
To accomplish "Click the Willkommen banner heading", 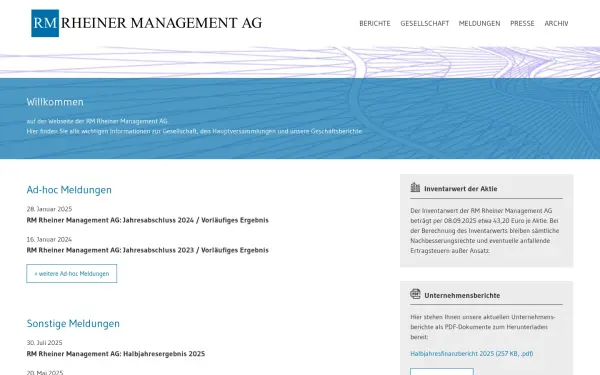I will click(x=55, y=102).
